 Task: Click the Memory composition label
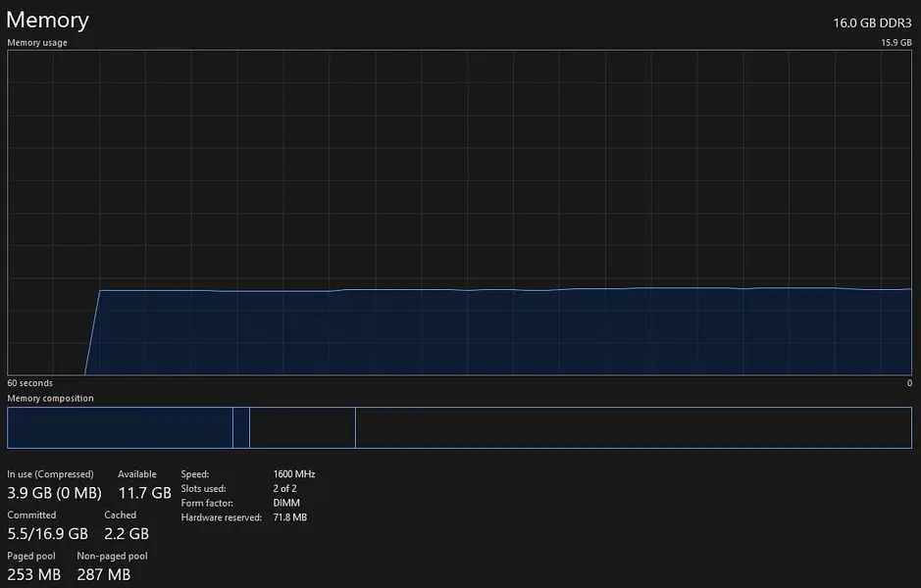point(51,399)
